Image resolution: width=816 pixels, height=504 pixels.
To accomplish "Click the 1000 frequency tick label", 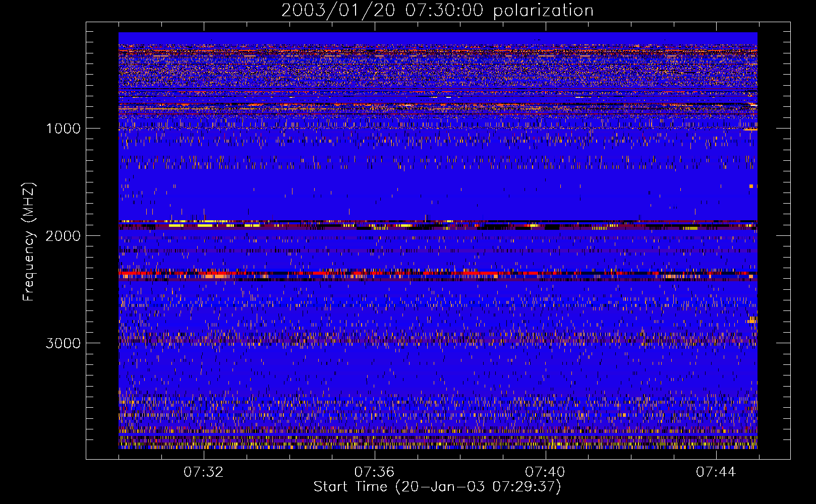I will pos(63,129).
